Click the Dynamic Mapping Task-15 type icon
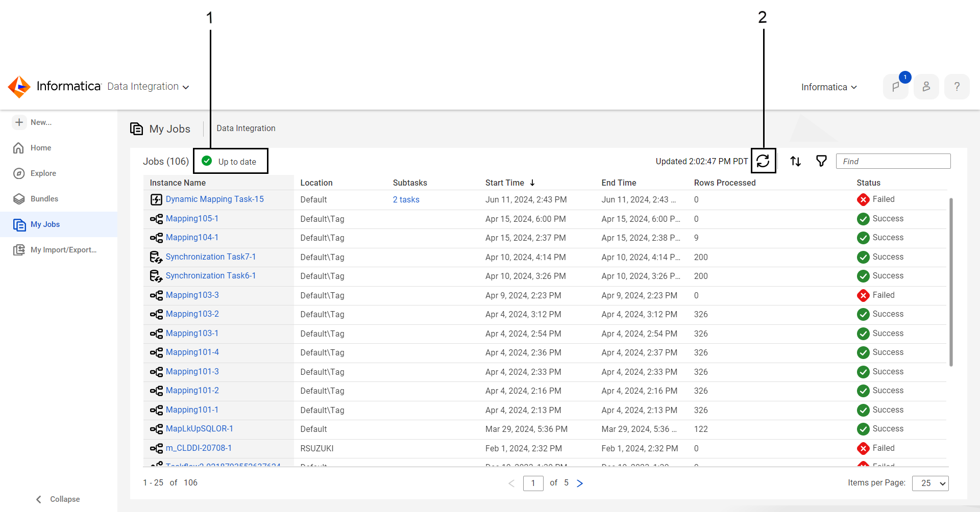Image resolution: width=980 pixels, height=512 pixels. tap(156, 199)
